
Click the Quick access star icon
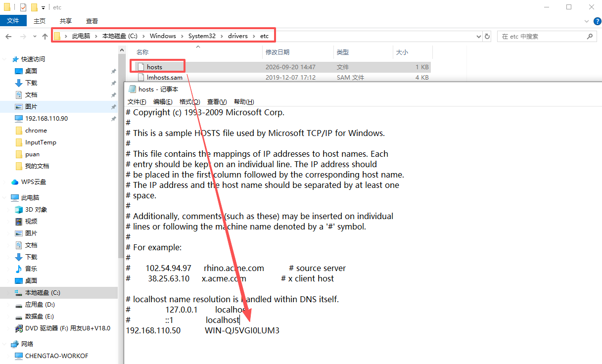[x=15, y=59]
